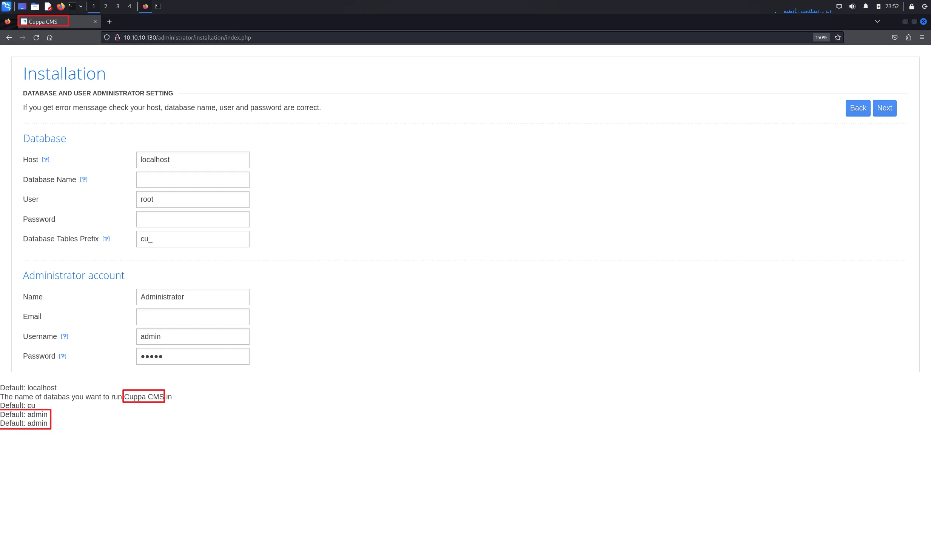This screenshot has width=931, height=560.
Task: Open Firefox home page icon
Action: click(x=49, y=37)
